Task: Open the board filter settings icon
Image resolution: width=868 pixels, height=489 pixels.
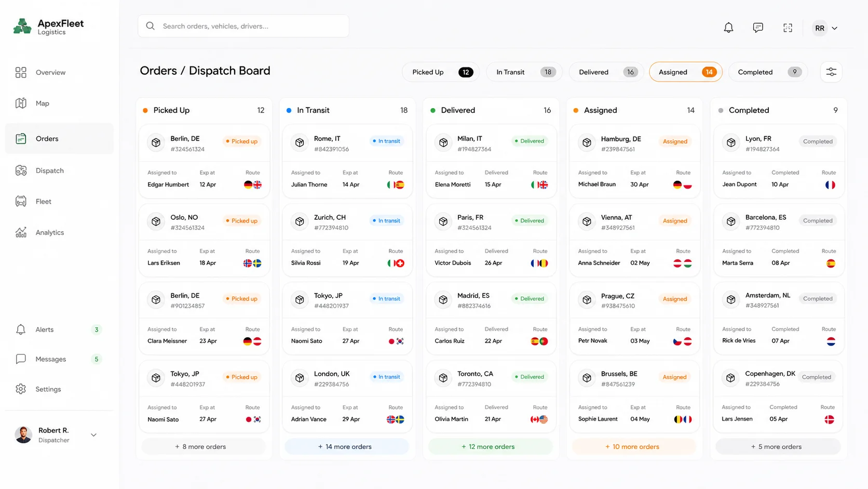Action: pos(831,72)
